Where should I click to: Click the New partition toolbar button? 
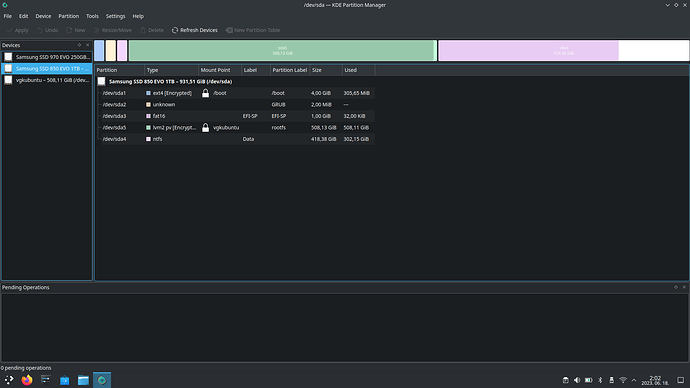(x=76, y=30)
